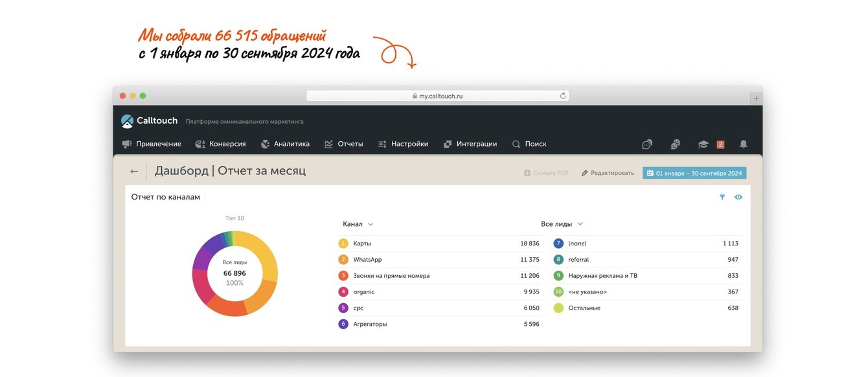
Task: Toggle the eye visibility icon in report
Action: click(x=738, y=197)
